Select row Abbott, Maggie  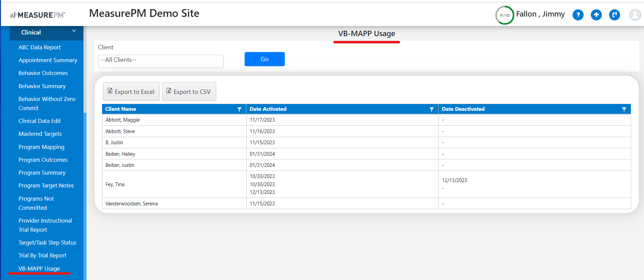pos(367,120)
